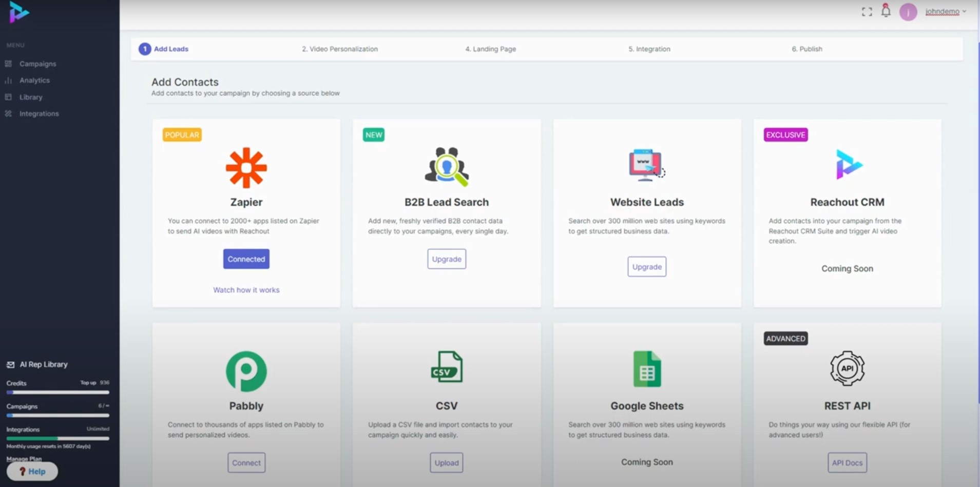The height and width of the screenshot is (487, 980).
Task: Jump to the Publish step
Action: pos(807,49)
